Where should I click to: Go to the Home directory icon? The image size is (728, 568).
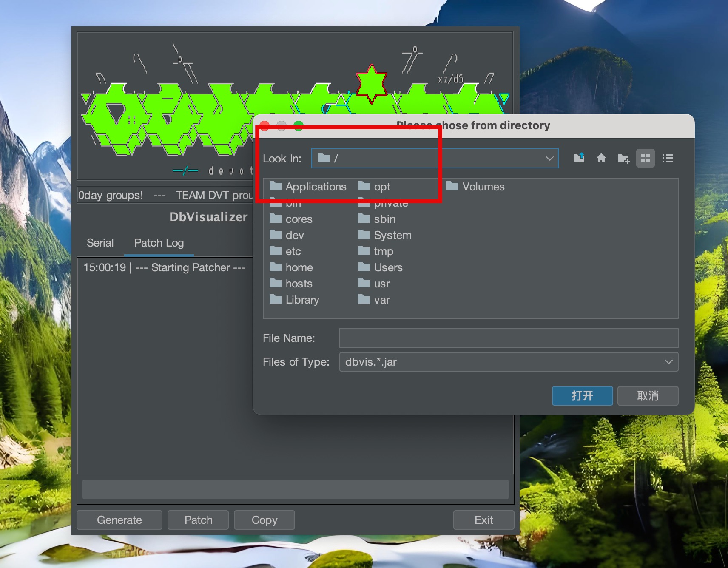(601, 158)
